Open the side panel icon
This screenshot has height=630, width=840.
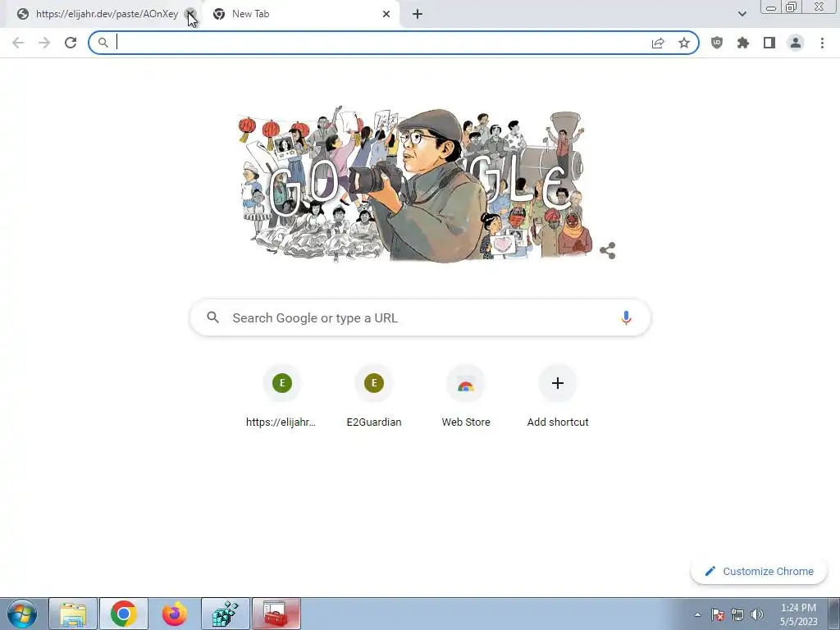[x=769, y=43]
